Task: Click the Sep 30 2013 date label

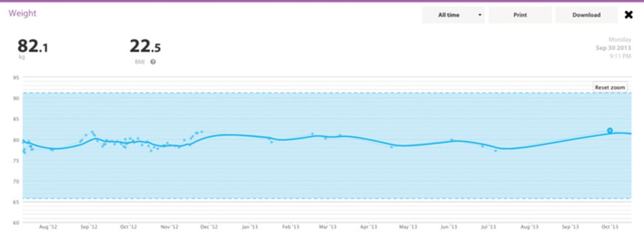Action: coord(614,48)
